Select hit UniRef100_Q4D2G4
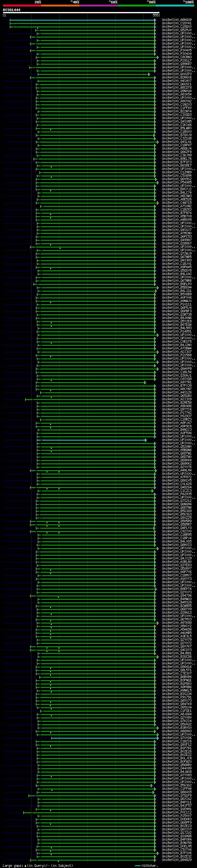 point(177,487)
